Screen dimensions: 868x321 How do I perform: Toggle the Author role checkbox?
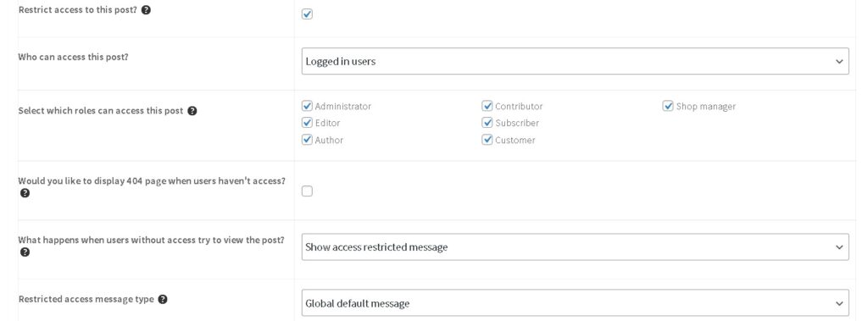(307, 140)
